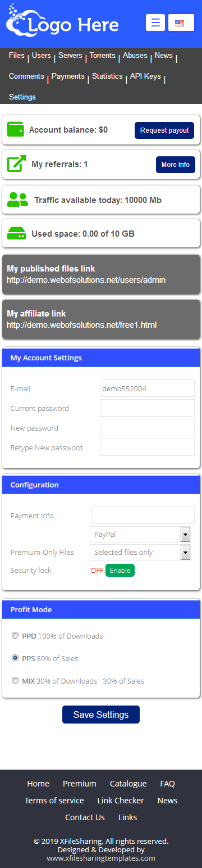Click the green disk used-space icon
Viewport: 202px width, 868px height.
17,233
